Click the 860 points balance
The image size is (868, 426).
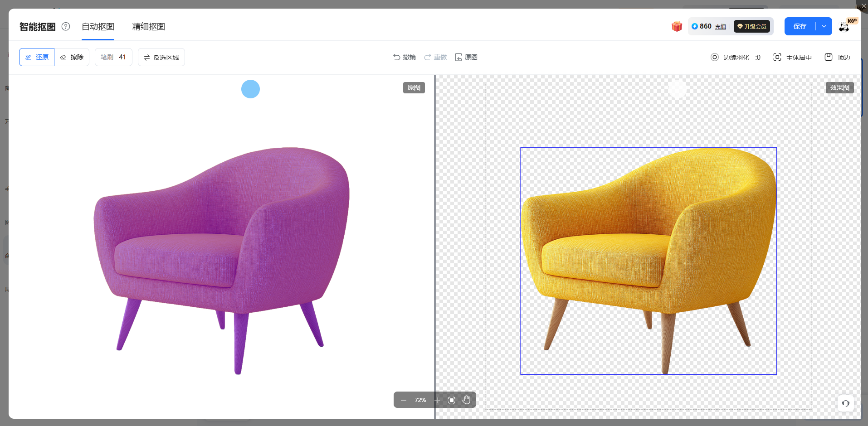pyautogui.click(x=702, y=26)
